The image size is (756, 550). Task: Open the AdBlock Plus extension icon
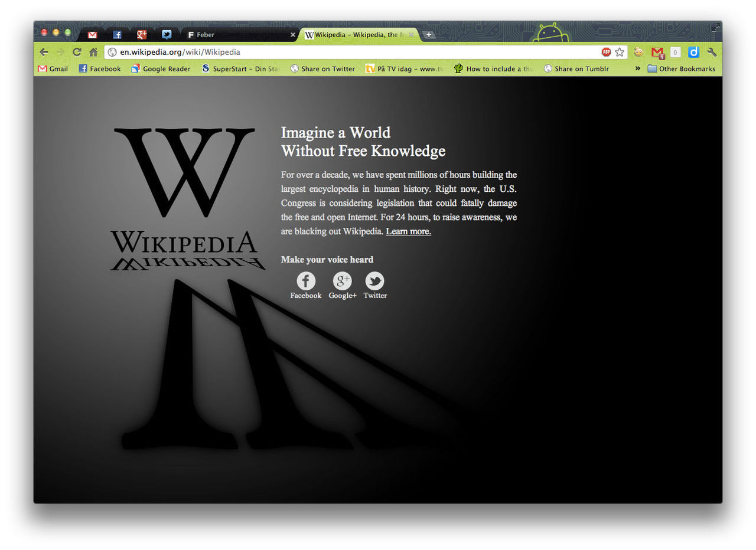[607, 52]
